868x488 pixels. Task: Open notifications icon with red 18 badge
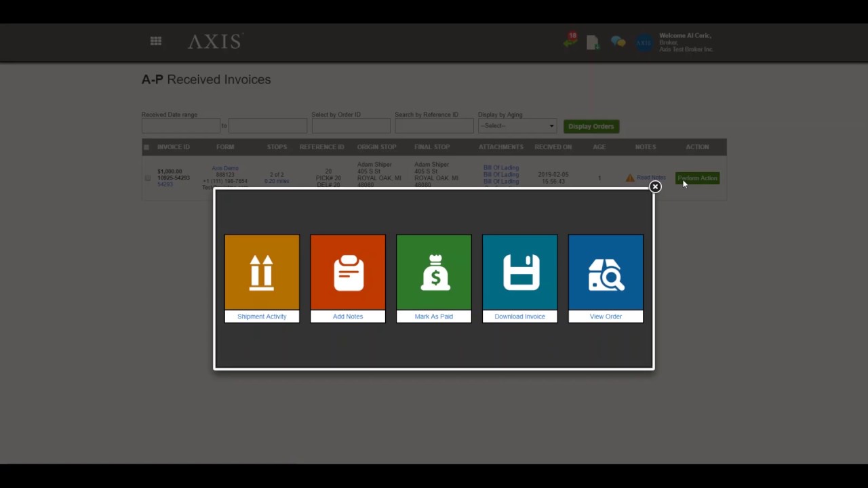570,41
